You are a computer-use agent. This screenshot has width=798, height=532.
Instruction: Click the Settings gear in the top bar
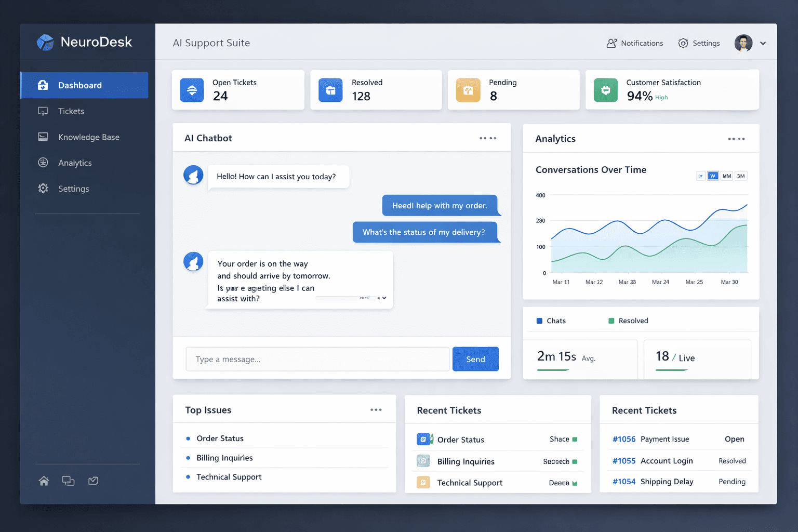tap(683, 43)
